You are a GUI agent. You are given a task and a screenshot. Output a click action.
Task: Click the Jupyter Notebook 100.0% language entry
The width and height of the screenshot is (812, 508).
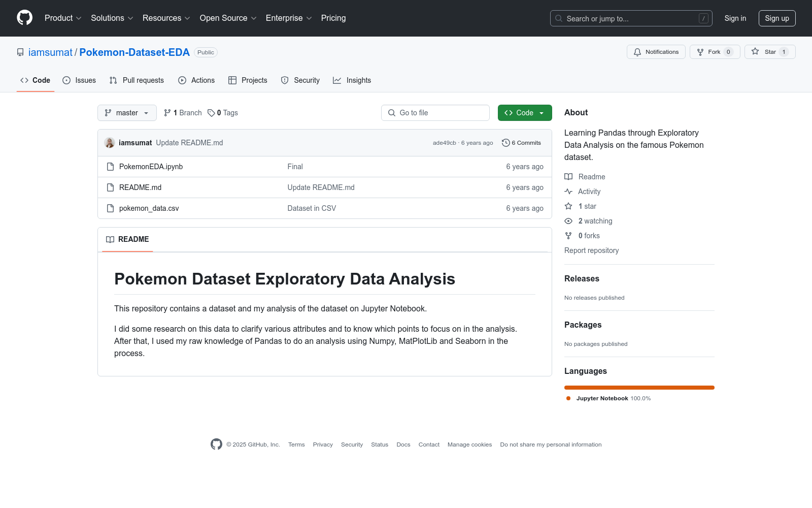pyautogui.click(x=608, y=398)
